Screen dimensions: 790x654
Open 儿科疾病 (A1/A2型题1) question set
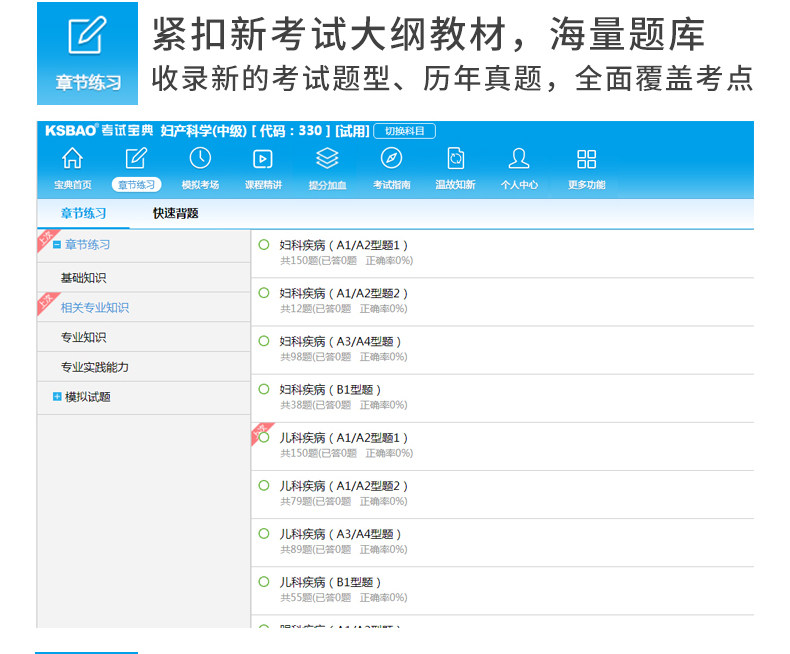(x=344, y=438)
